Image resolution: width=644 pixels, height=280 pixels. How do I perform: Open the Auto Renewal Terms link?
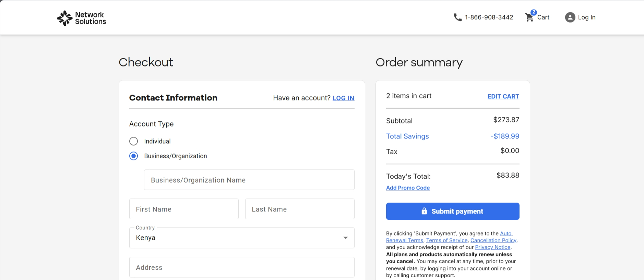tap(405, 241)
